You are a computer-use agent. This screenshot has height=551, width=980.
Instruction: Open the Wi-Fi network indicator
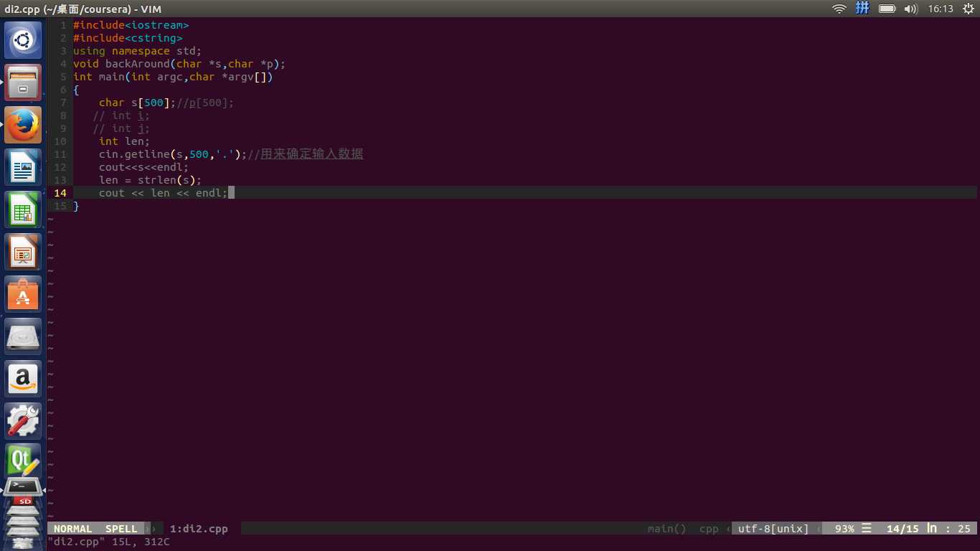pos(839,9)
